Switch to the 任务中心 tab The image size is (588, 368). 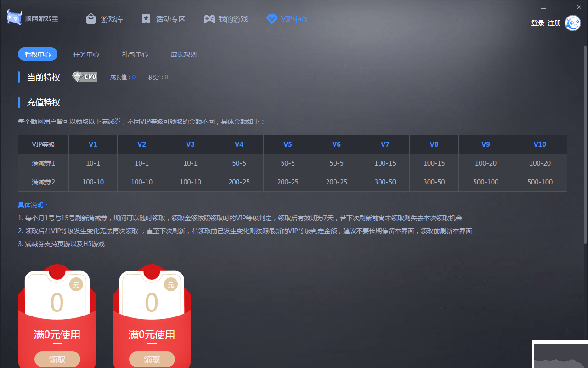pos(86,54)
